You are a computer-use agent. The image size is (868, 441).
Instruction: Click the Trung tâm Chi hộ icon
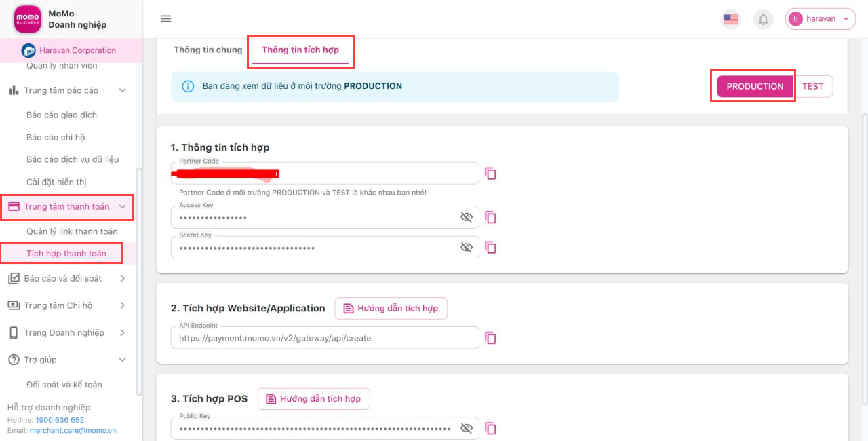pyautogui.click(x=14, y=305)
